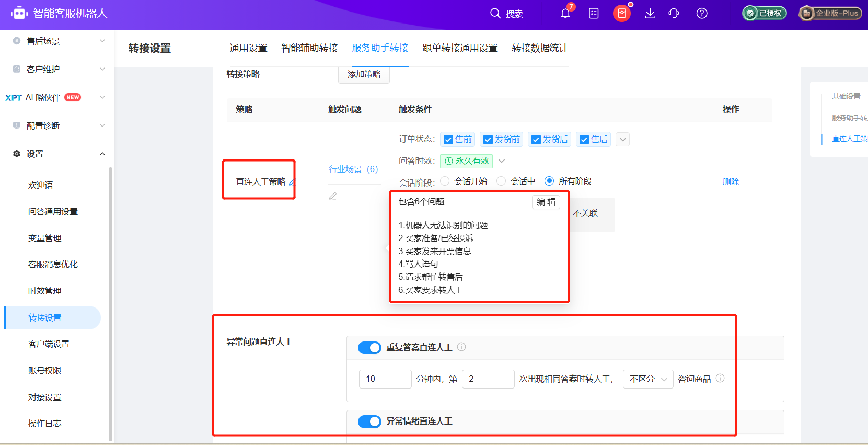This screenshot has height=445, width=868.
Task: Open the search magnifier icon
Action: pos(495,13)
